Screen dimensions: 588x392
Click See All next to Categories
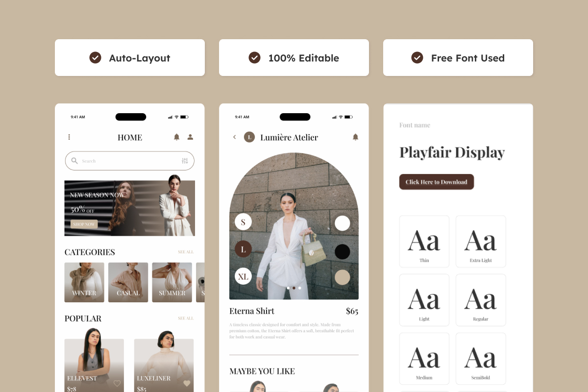pos(186,252)
